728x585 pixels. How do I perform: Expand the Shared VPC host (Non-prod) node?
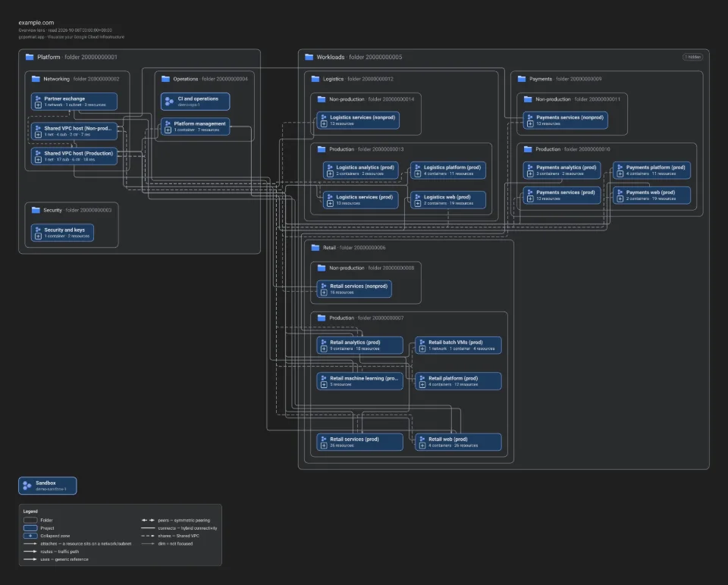pos(38,135)
